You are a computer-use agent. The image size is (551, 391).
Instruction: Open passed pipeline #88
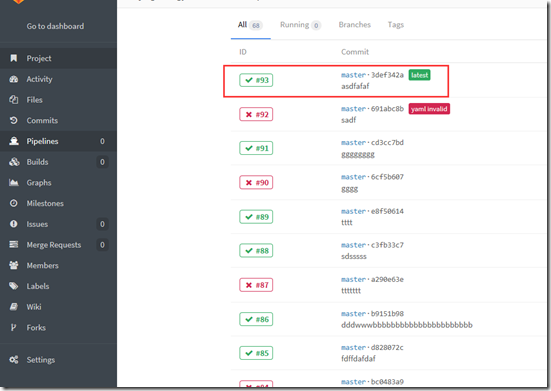pyautogui.click(x=256, y=251)
